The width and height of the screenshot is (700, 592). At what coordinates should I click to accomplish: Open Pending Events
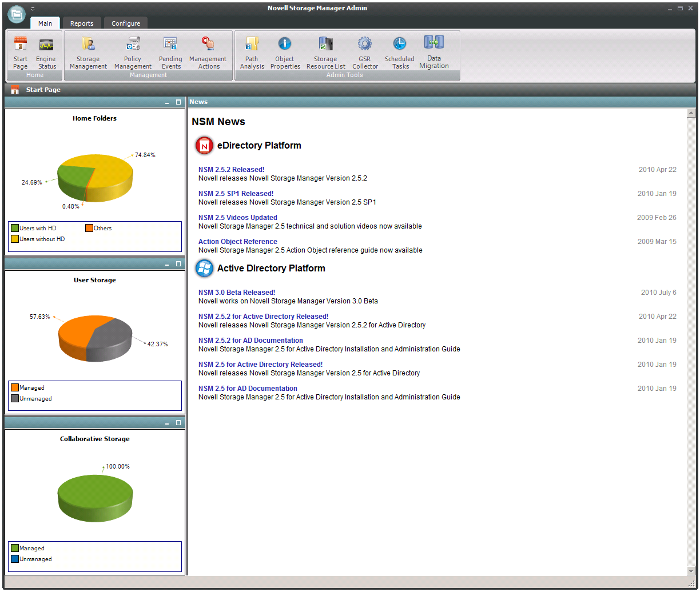(170, 53)
